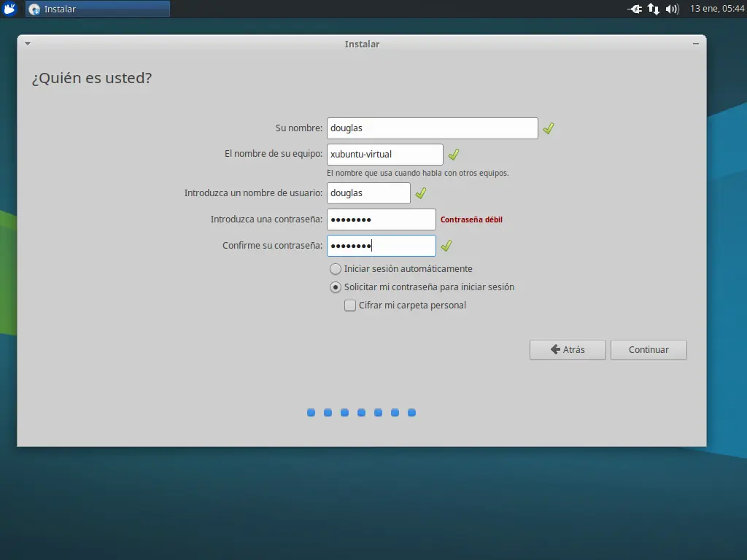Open the Xfce whisker menu mouse icon
747x560 pixels.
[x=9, y=9]
